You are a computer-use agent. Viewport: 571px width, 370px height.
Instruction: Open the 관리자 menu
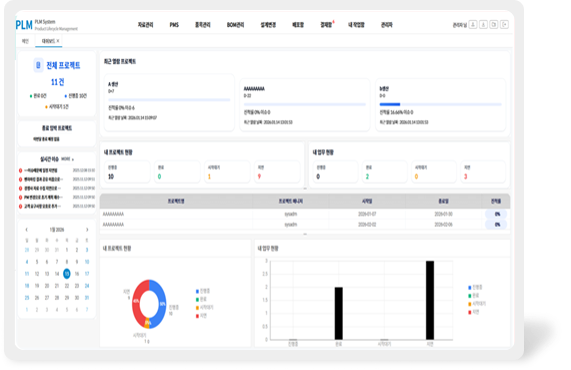point(386,25)
